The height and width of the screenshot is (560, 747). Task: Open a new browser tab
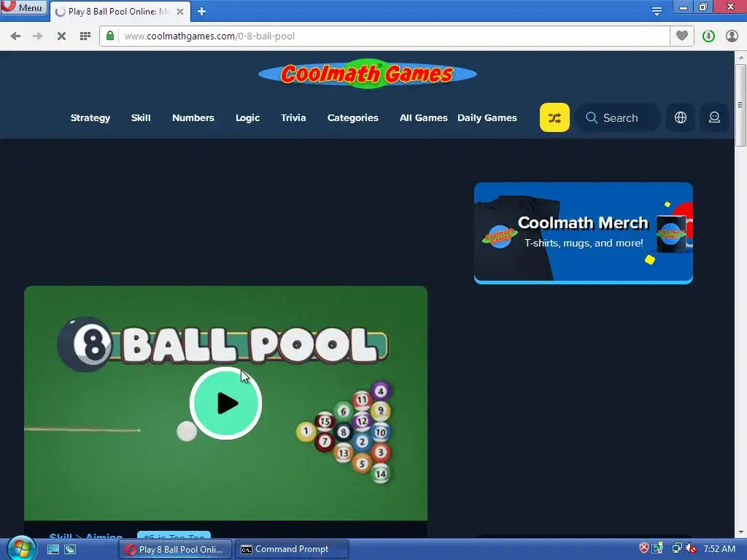click(201, 12)
